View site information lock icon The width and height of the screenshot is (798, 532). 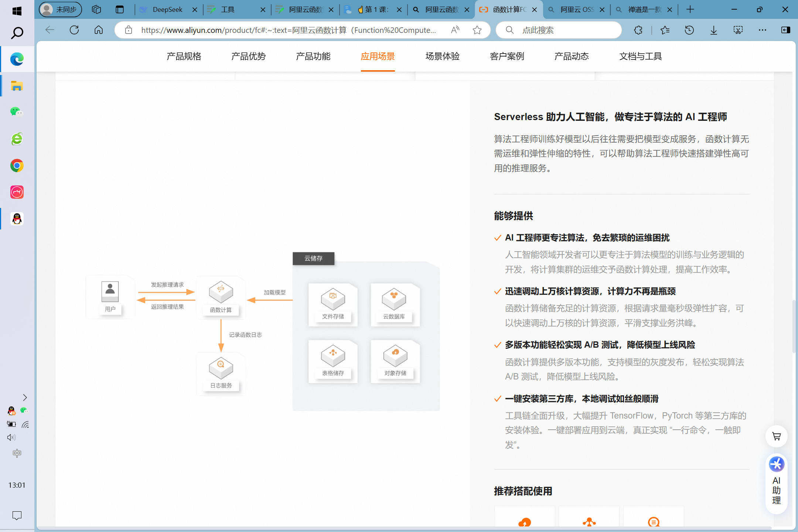tap(129, 30)
